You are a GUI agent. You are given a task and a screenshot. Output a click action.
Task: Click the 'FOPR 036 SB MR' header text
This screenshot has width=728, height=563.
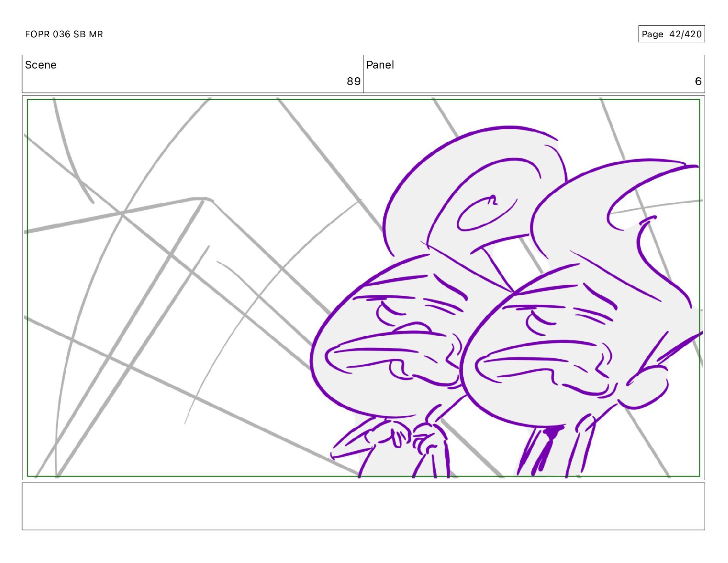click(x=64, y=34)
